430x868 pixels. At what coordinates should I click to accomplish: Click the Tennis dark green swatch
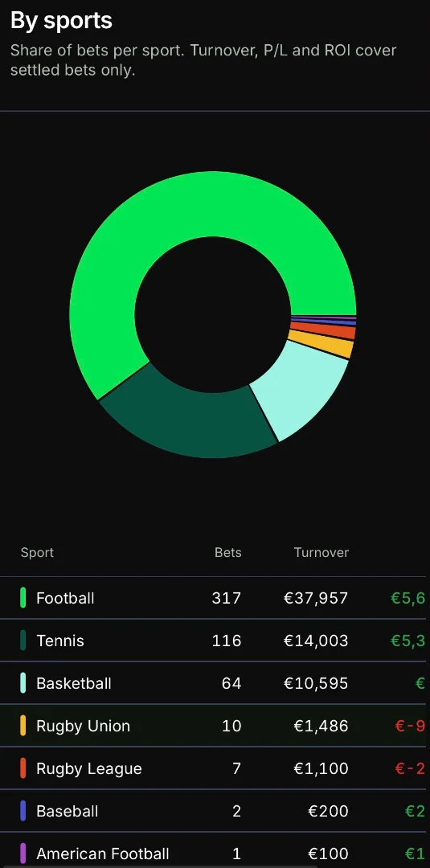point(23,641)
